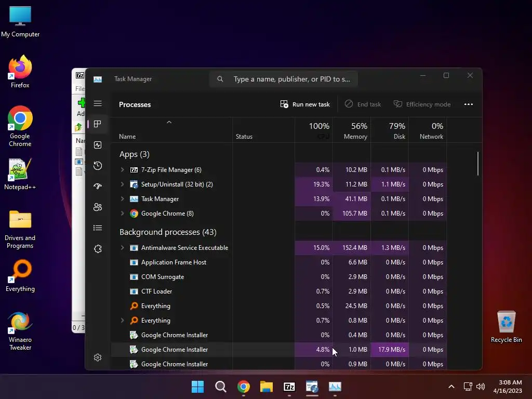
Task: Switch to 7-Zip in the taskbar
Action: 289,387
